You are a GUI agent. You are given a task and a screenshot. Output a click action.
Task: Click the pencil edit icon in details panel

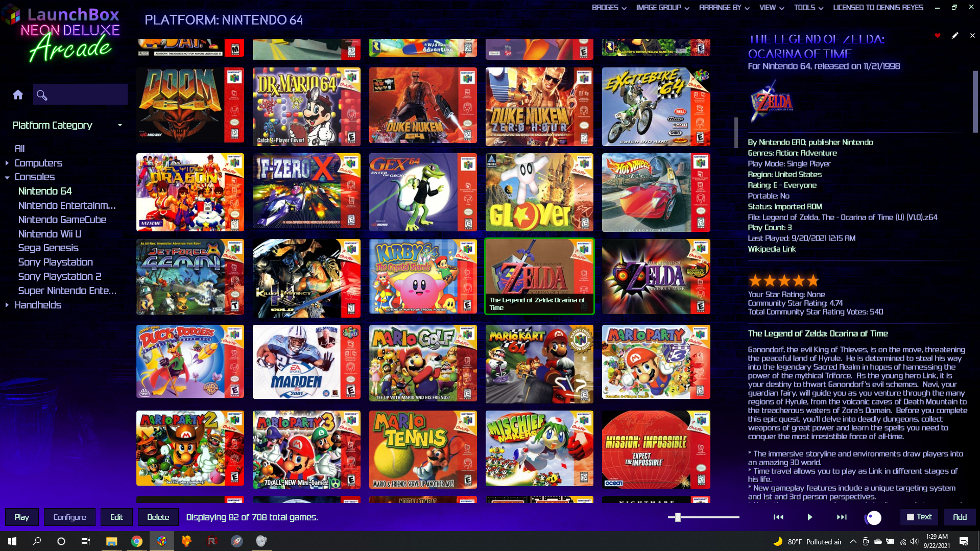955,36
